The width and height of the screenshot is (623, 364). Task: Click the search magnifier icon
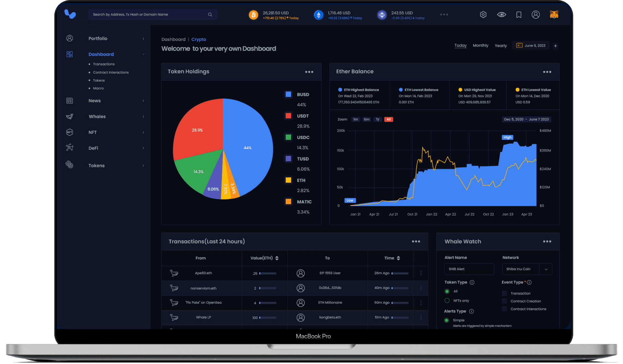(x=210, y=15)
